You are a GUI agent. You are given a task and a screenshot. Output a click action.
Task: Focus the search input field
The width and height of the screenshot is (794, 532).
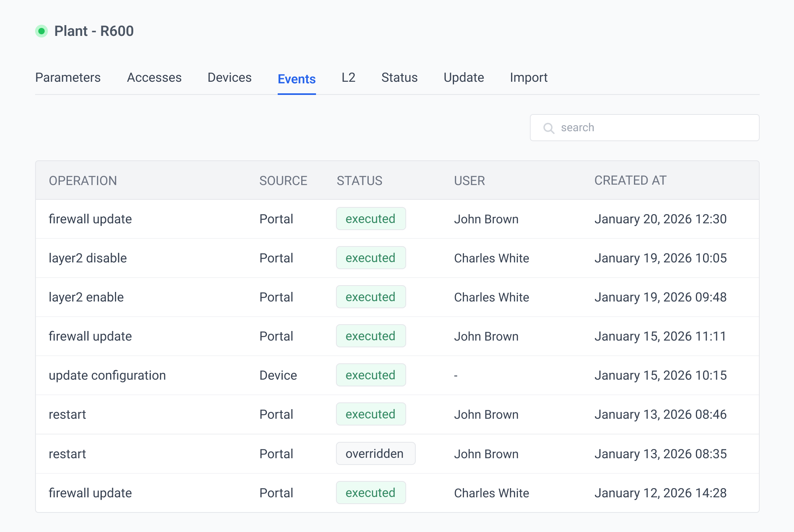pyautogui.click(x=654, y=128)
